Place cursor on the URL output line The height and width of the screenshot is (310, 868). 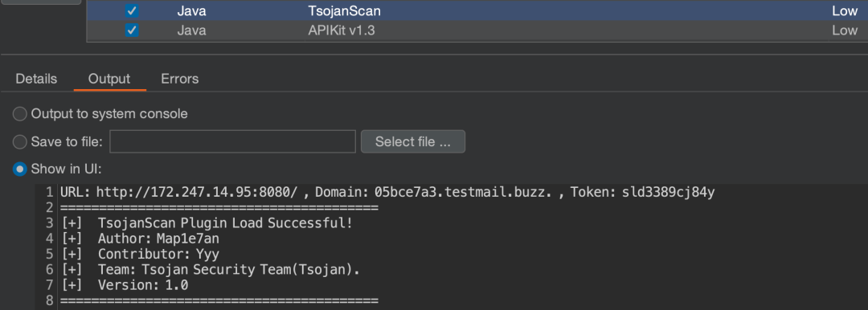(x=387, y=192)
